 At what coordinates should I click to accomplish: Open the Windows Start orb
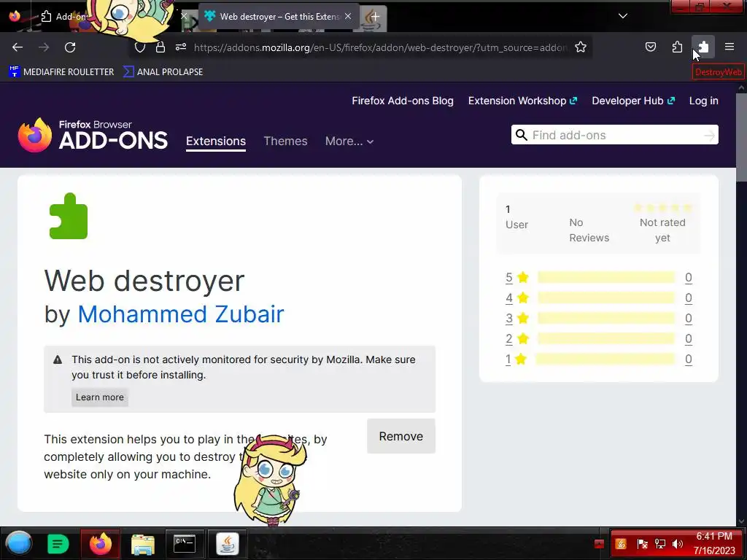click(19, 543)
